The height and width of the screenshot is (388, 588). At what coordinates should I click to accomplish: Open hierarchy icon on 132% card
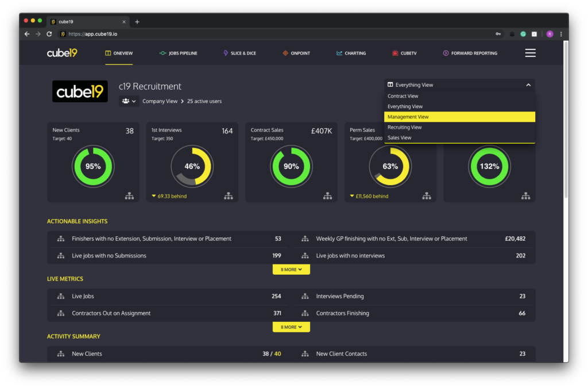(526, 196)
